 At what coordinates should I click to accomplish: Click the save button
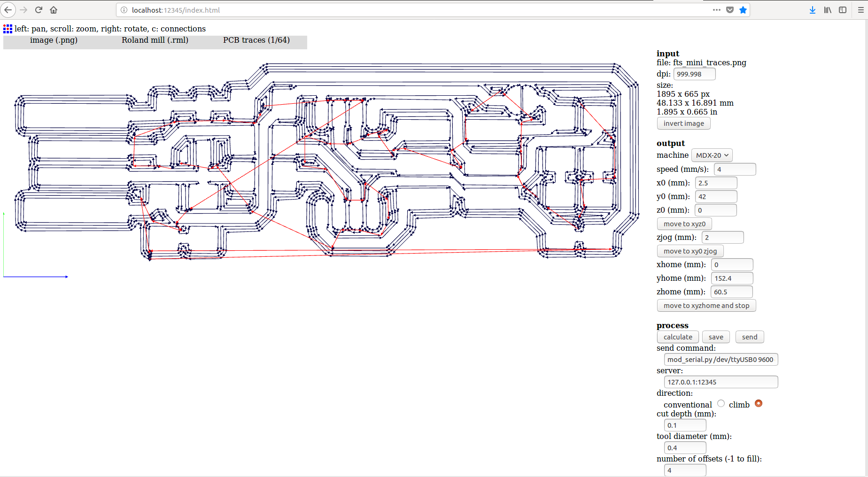[x=716, y=337]
